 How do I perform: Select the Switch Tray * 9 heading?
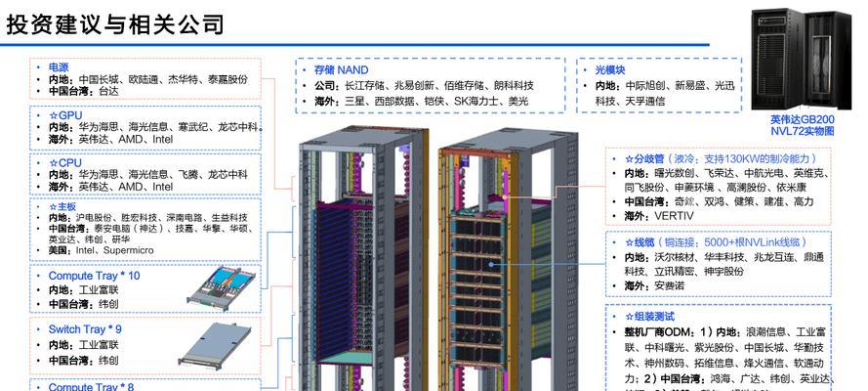click(x=85, y=329)
